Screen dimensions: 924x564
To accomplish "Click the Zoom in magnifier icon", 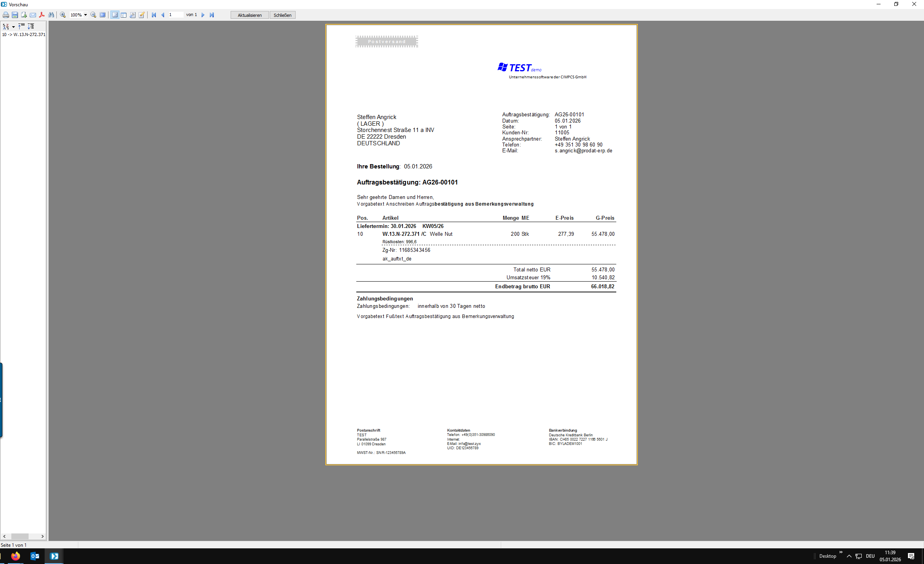I will (x=63, y=15).
